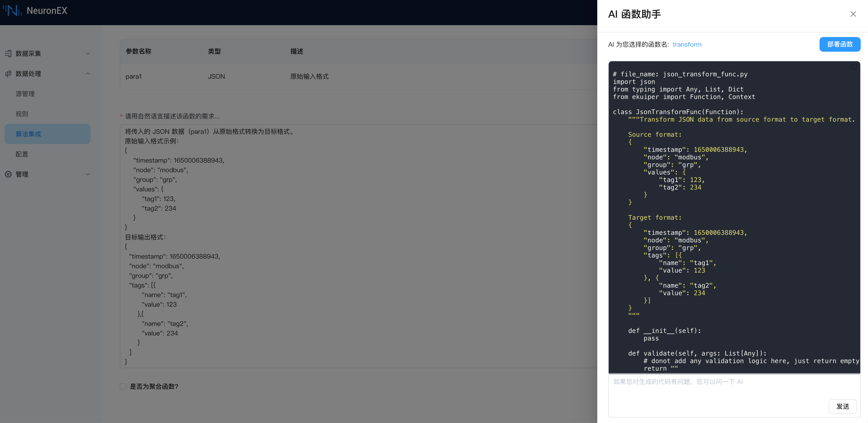The width and height of the screenshot is (868, 423).
Task: Open the 配置 menu item
Action: [22, 154]
